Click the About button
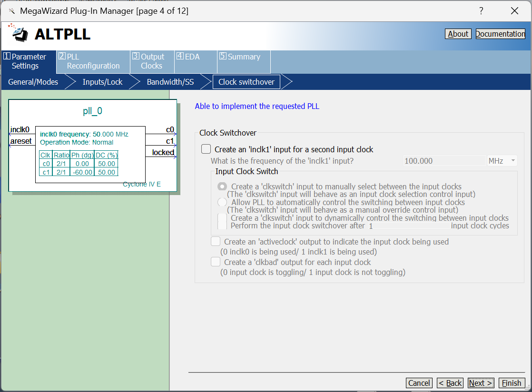532x392 pixels. pyautogui.click(x=458, y=34)
